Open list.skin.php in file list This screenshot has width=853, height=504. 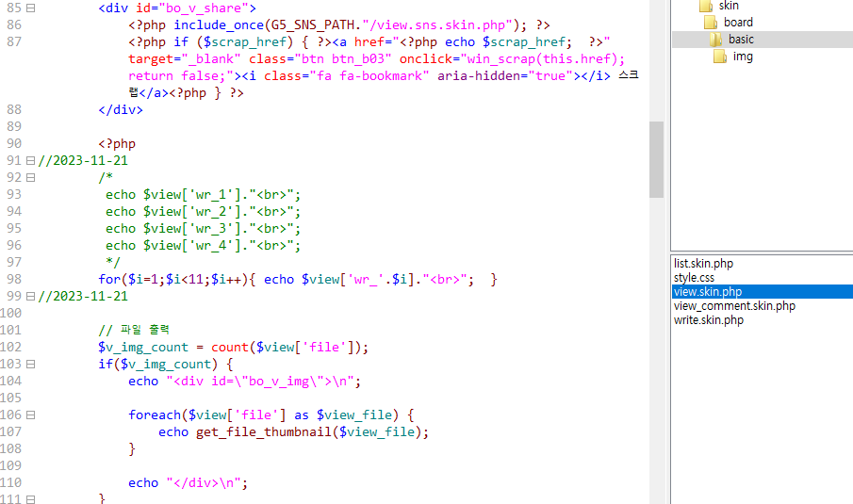[703, 264]
